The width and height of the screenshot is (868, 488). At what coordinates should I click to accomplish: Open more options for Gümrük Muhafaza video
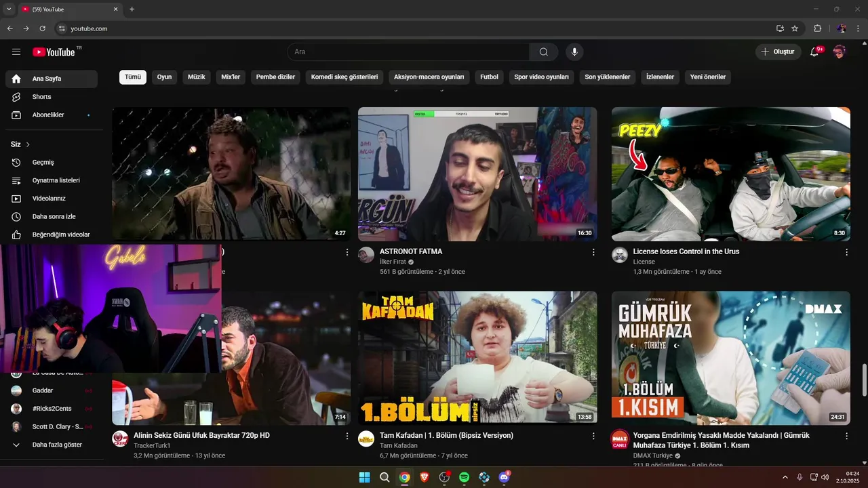click(846, 436)
